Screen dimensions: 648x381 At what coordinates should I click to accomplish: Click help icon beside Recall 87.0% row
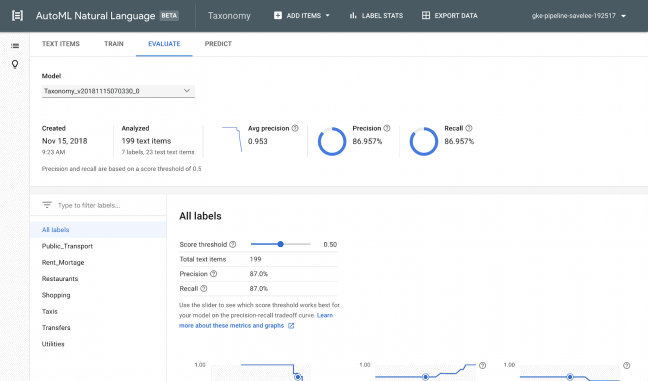click(x=204, y=288)
